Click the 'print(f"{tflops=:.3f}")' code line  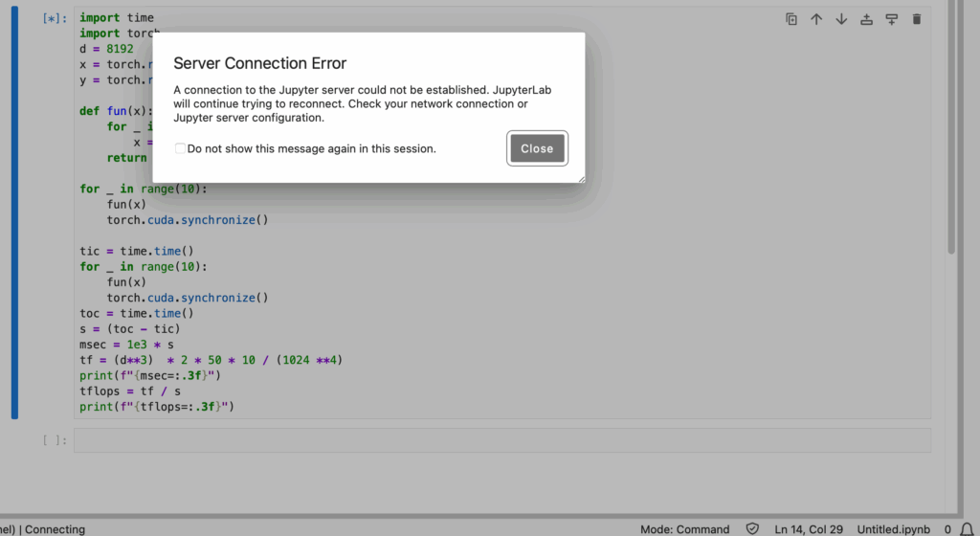pos(157,407)
